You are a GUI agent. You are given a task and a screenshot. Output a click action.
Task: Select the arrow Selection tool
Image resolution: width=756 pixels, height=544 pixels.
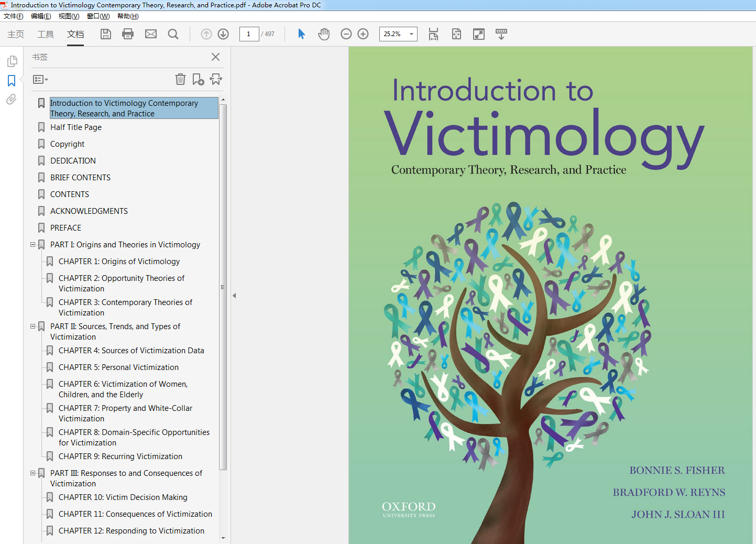coord(301,34)
